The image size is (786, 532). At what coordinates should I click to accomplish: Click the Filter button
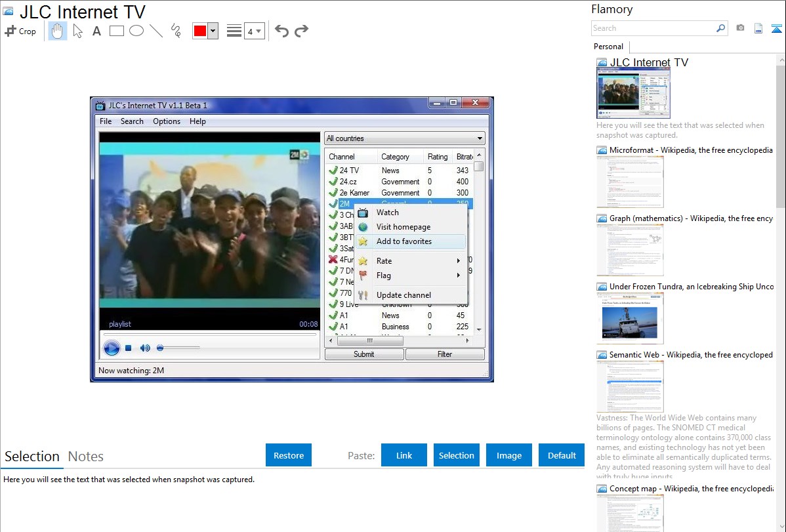point(445,354)
